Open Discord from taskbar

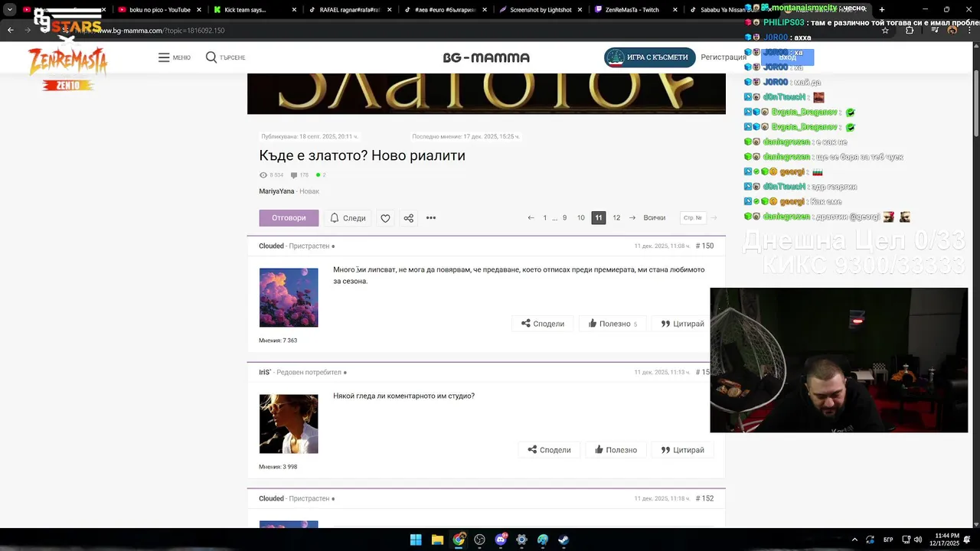tap(501, 540)
